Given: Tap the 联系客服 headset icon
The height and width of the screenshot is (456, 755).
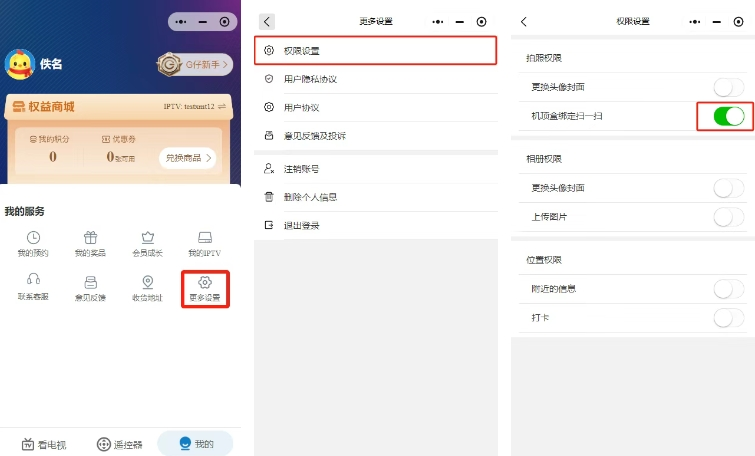Looking at the screenshot, I should [x=33, y=288].
